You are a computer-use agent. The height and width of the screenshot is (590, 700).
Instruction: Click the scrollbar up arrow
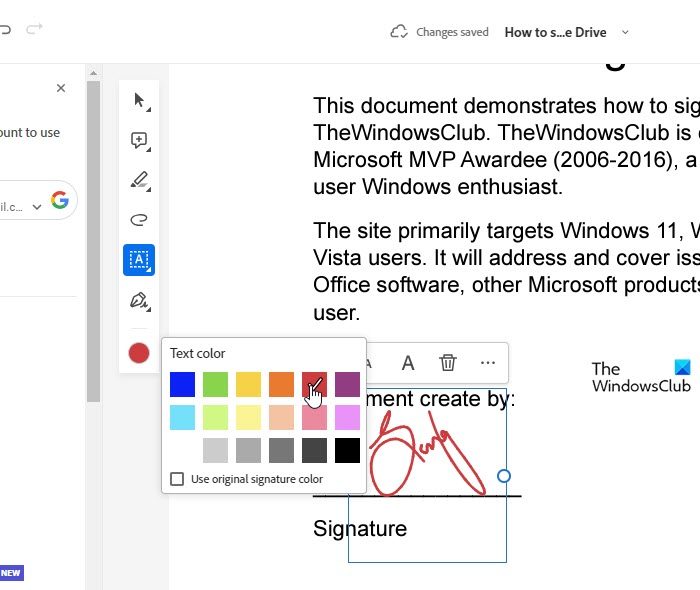tap(93, 72)
